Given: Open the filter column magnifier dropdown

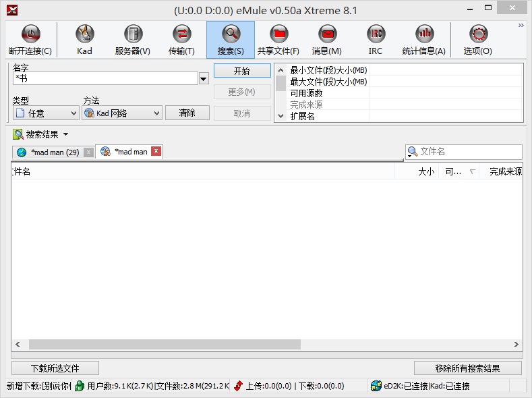Looking at the screenshot, I should (412, 152).
